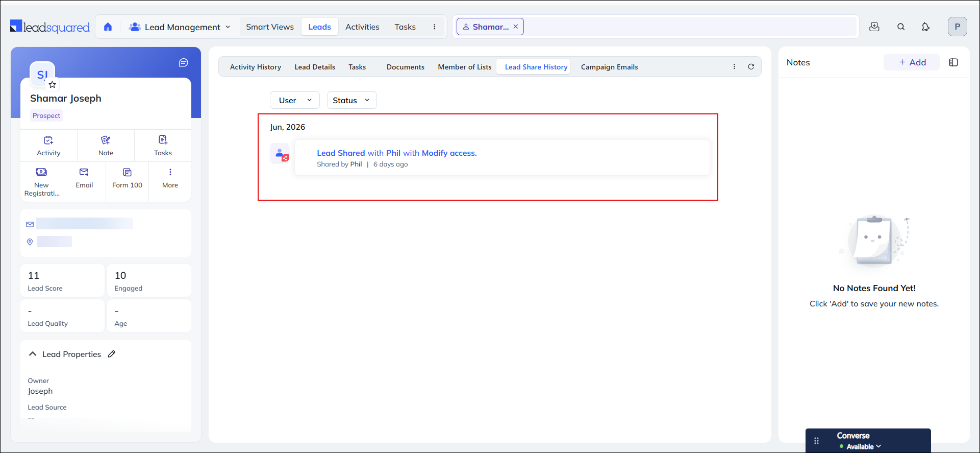The height and width of the screenshot is (453, 980).
Task: Grab the Converse widget drag handle
Action: click(x=816, y=441)
